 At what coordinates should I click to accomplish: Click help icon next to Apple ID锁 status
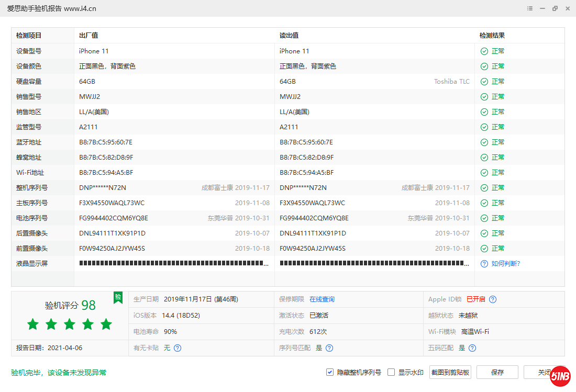493,299
